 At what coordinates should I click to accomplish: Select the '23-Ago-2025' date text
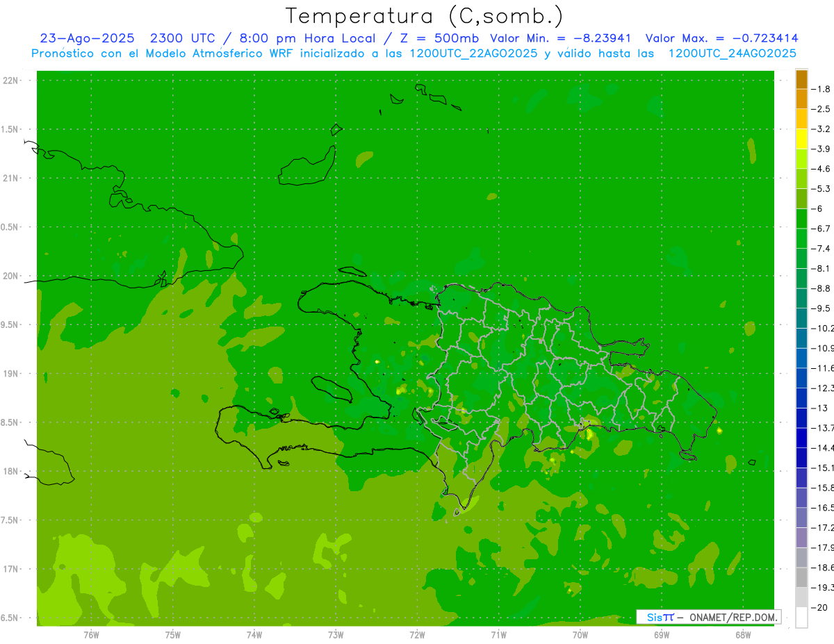[87, 38]
